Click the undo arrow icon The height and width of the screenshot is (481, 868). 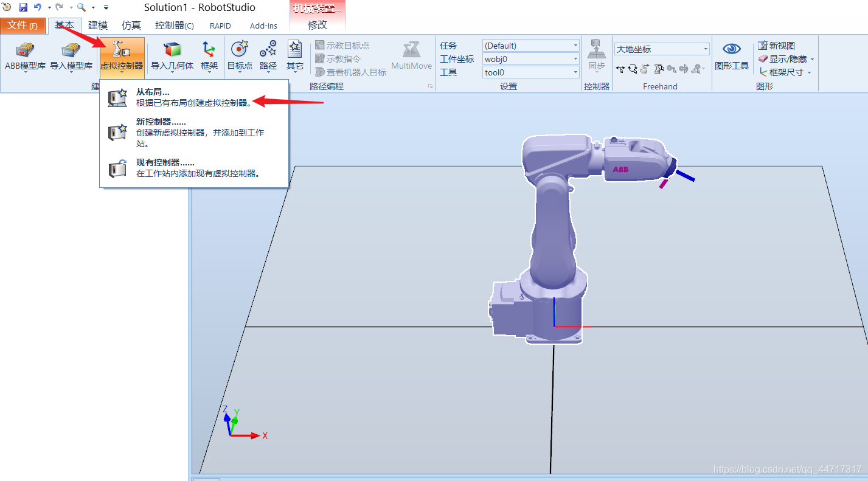(x=38, y=7)
